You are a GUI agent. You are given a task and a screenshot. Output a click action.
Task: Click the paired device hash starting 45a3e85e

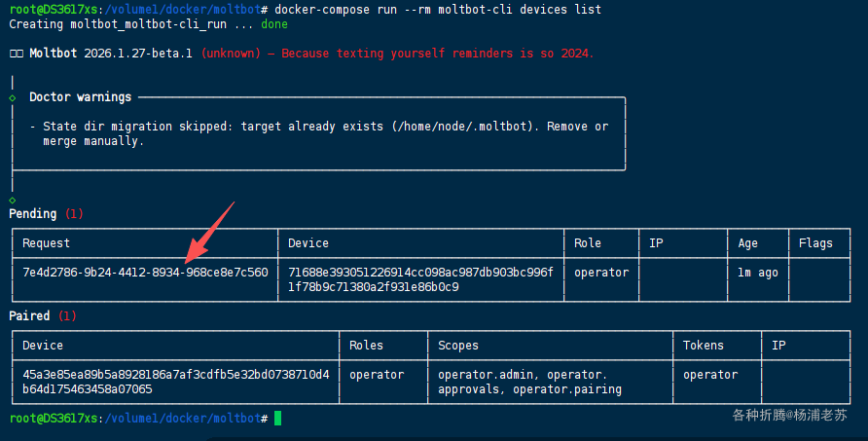pyautogui.click(x=175, y=382)
